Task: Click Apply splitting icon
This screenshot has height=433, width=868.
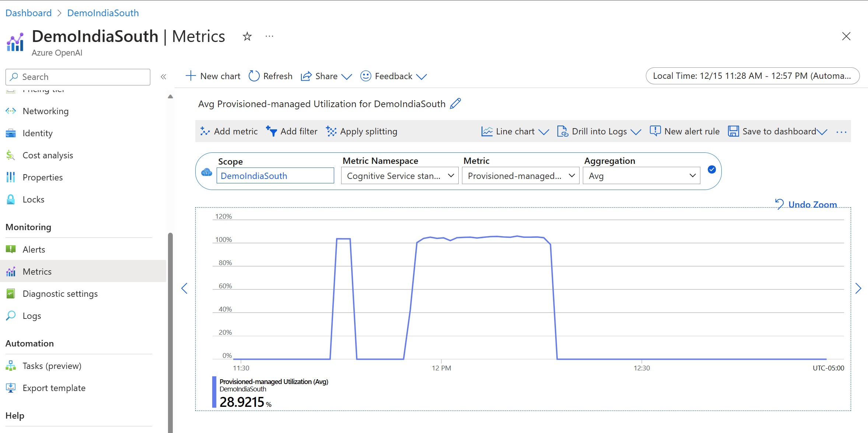Action: [x=331, y=131]
